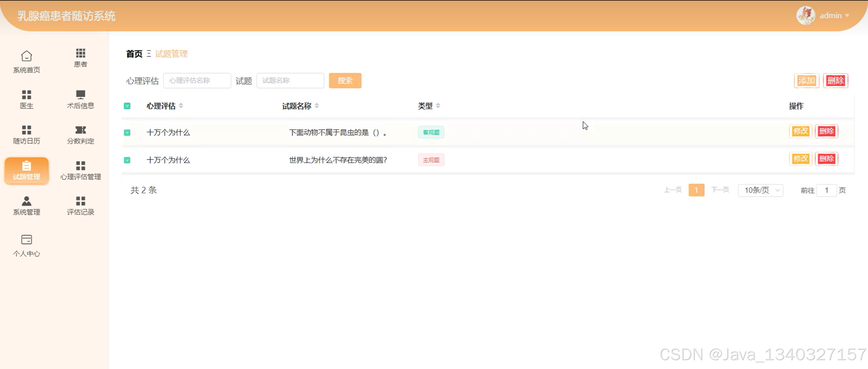Click the 下一页 pagination button
Image resolution: width=868 pixels, height=369 pixels.
720,190
